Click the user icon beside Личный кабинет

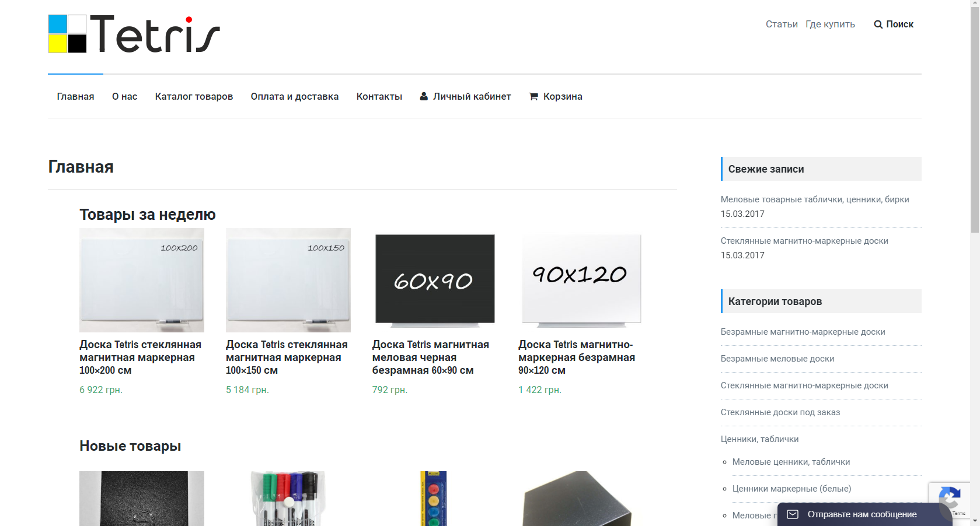(x=424, y=96)
